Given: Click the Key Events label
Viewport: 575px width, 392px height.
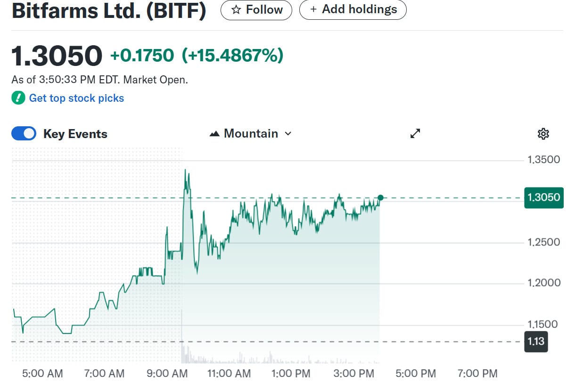Looking at the screenshot, I should pos(75,133).
